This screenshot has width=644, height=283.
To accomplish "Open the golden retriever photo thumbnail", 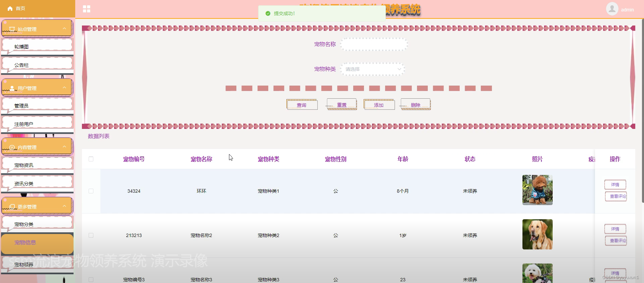I will [x=537, y=234].
